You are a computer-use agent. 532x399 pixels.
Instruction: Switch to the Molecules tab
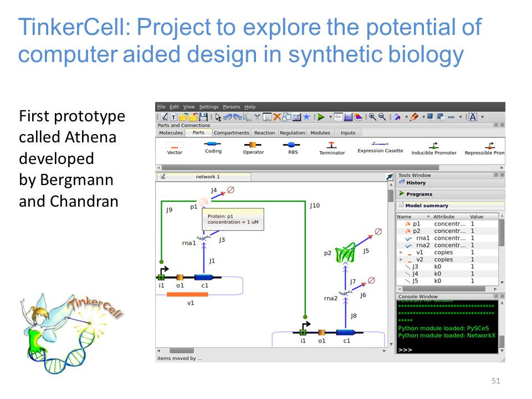(171, 132)
